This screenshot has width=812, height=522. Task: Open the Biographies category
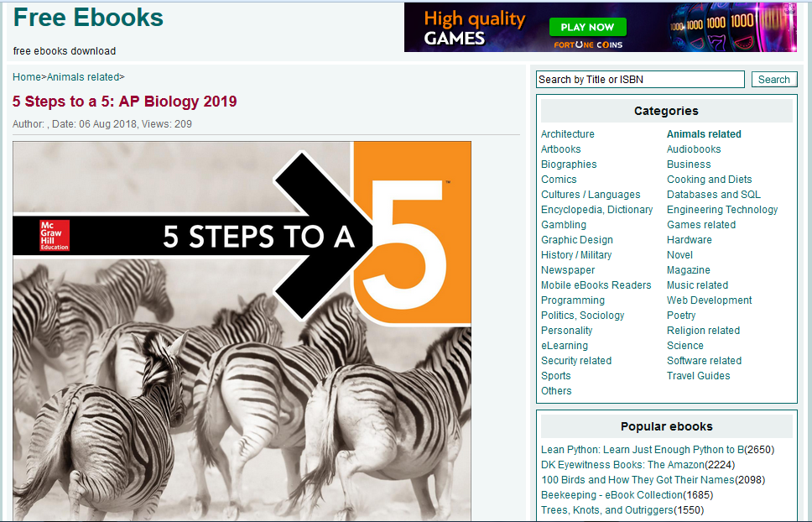point(569,164)
